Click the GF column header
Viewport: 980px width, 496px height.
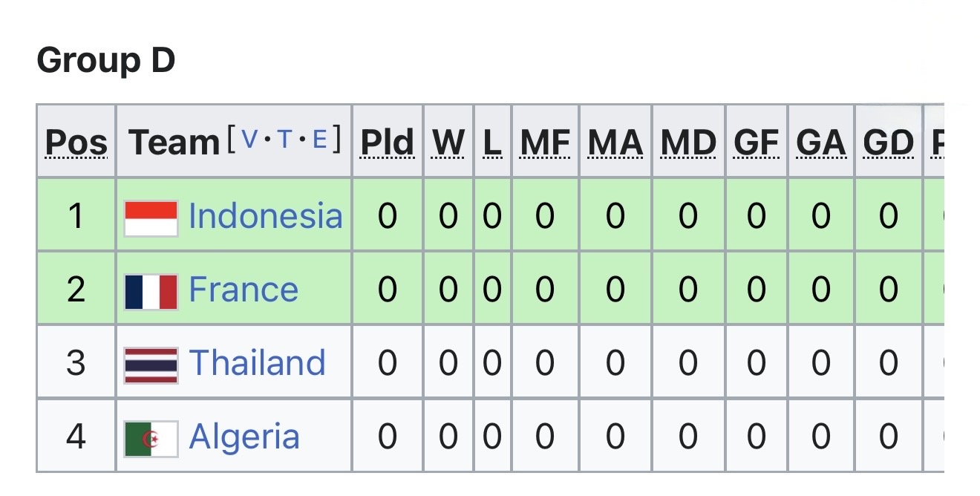click(756, 142)
